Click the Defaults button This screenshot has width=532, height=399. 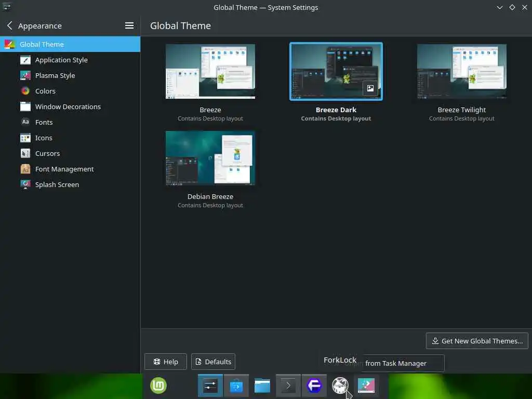[x=213, y=362]
